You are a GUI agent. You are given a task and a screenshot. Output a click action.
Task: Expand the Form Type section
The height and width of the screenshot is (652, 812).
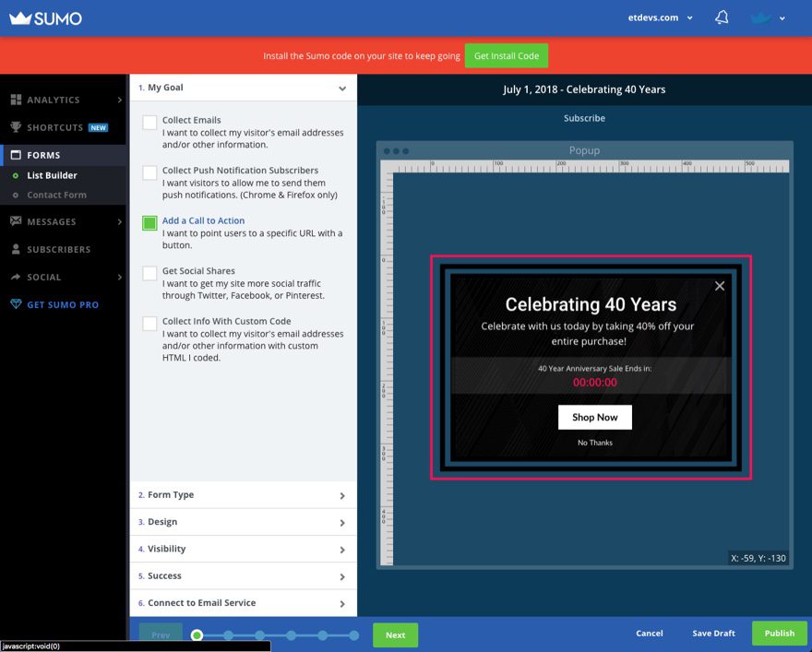click(x=242, y=495)
